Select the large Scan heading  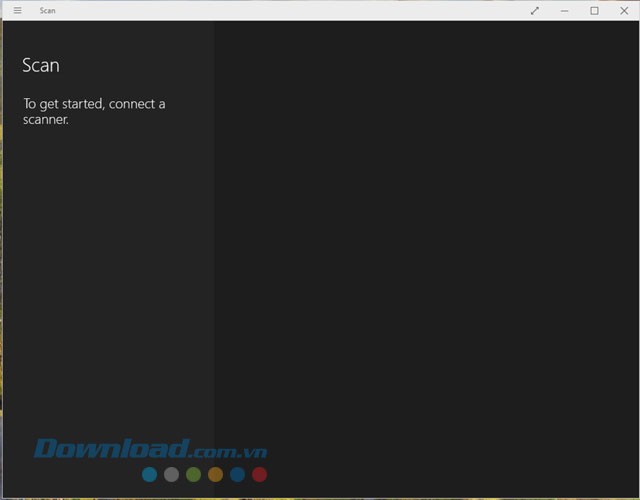coord(41,66)
